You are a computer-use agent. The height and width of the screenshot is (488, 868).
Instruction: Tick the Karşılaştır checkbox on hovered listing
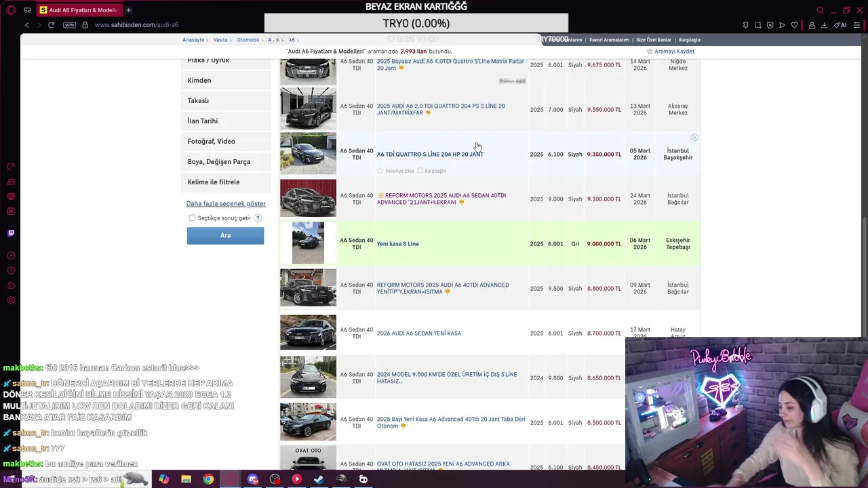point(420,171)
